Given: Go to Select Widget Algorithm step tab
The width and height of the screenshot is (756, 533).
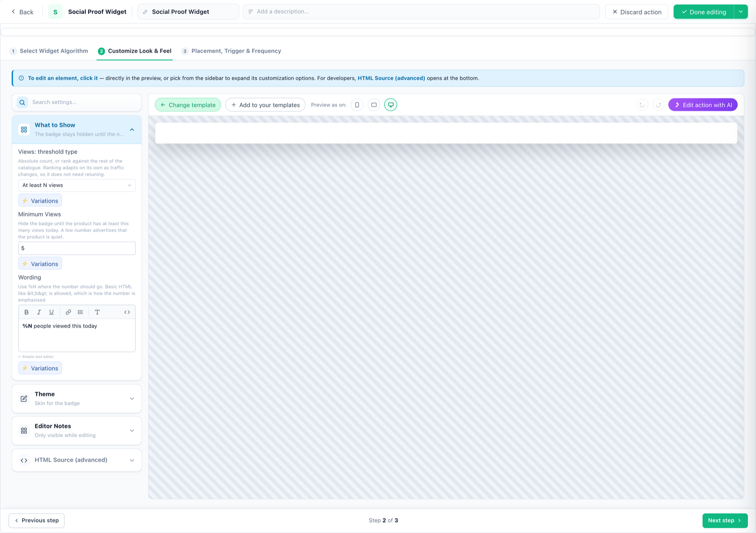Looking at the screenshot, I should pos(49,51).
